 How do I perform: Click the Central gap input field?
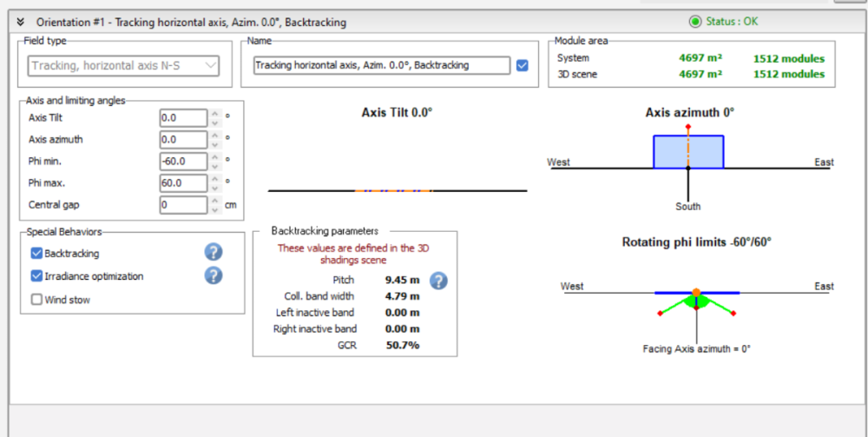(x=183, y=204)
